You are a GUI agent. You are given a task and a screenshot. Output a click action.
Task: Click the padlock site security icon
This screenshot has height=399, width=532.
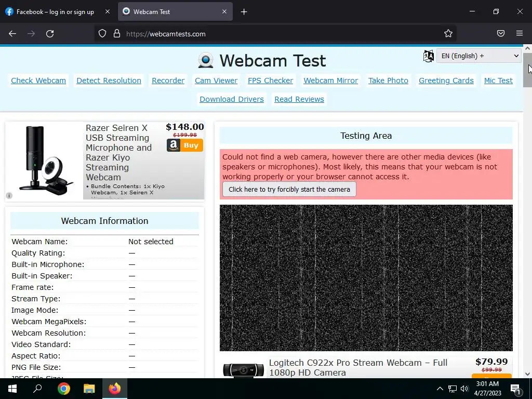117,34
